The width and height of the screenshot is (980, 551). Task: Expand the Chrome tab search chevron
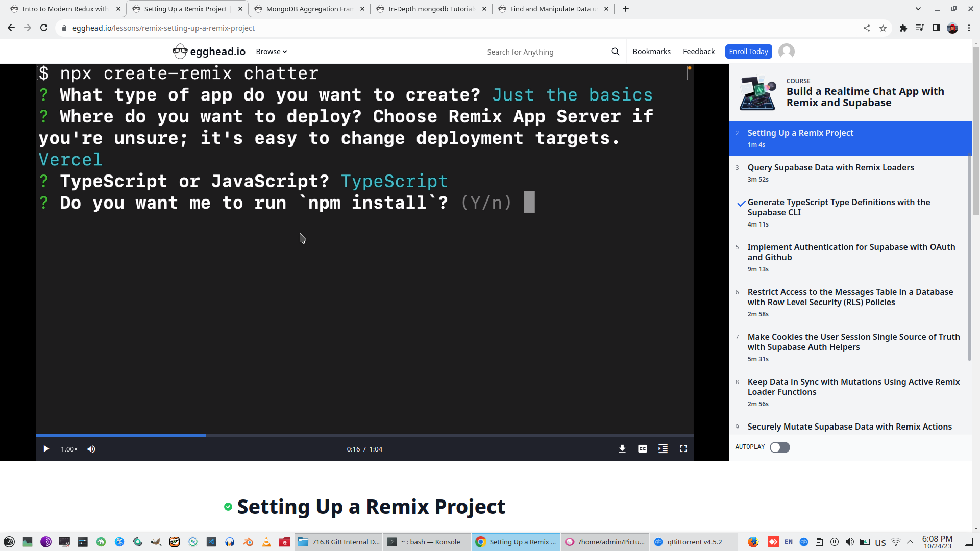tap(918, 9)
